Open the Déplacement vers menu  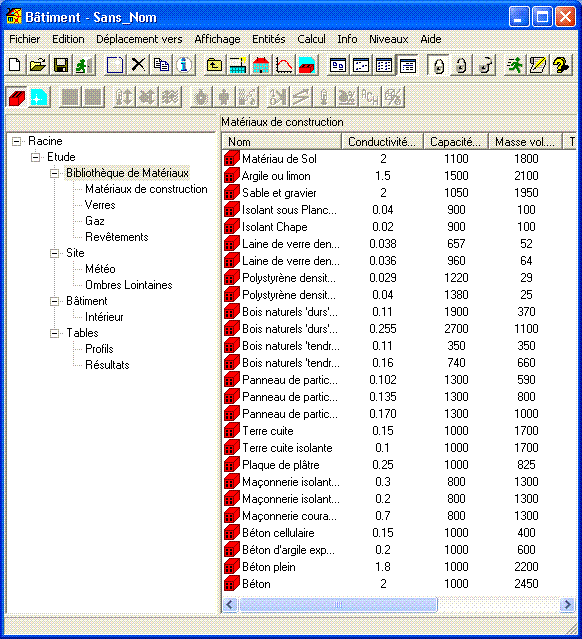[x=139, y=39]
